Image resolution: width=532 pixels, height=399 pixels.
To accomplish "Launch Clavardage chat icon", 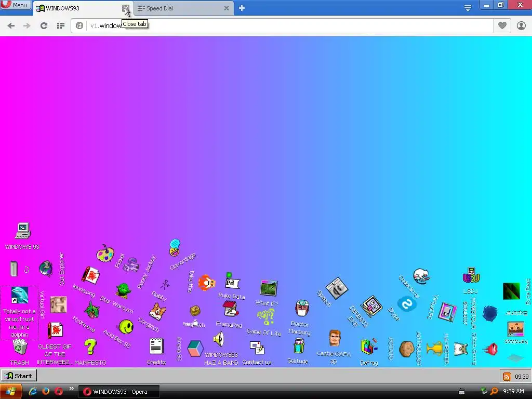I will point(175,248).
